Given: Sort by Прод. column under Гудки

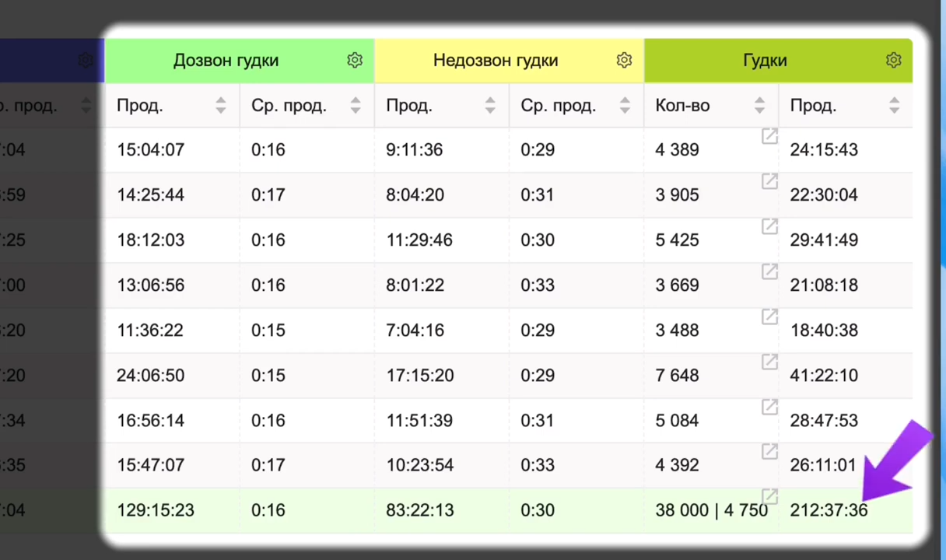Looking at the screenshot, I should point(894,106).
